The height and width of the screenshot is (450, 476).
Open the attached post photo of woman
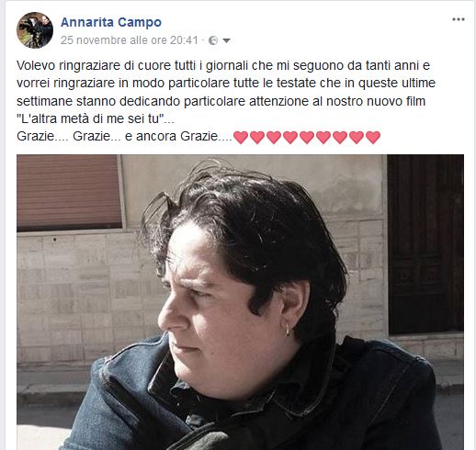(240, 302)
